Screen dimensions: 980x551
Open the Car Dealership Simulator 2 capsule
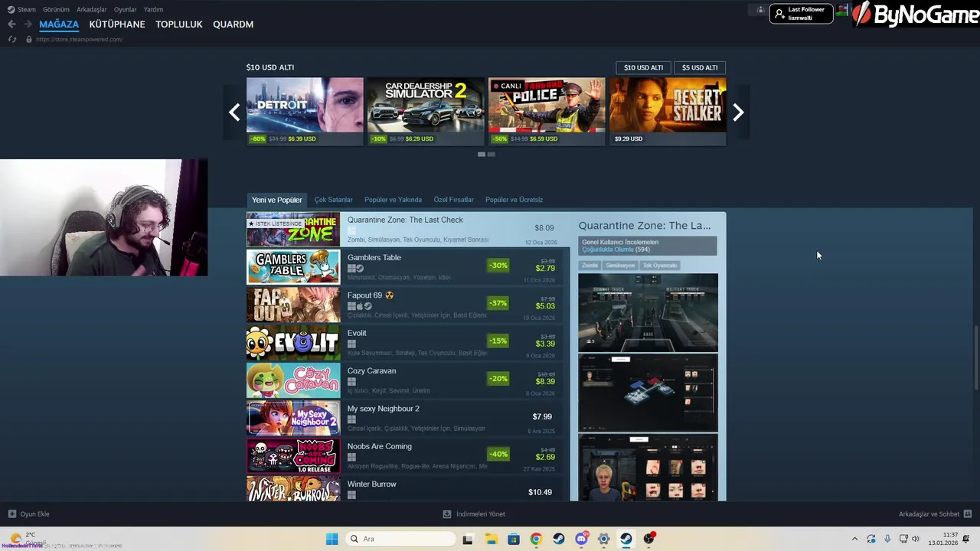(x=426, y=112)
